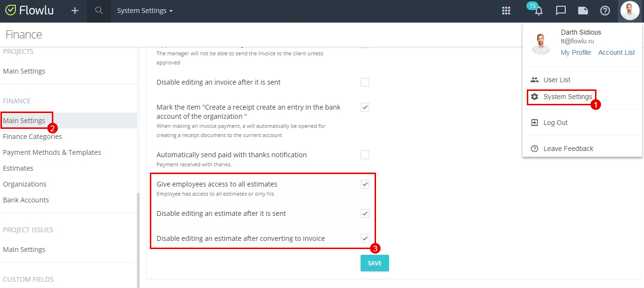Click the help question mark icon

605,11
